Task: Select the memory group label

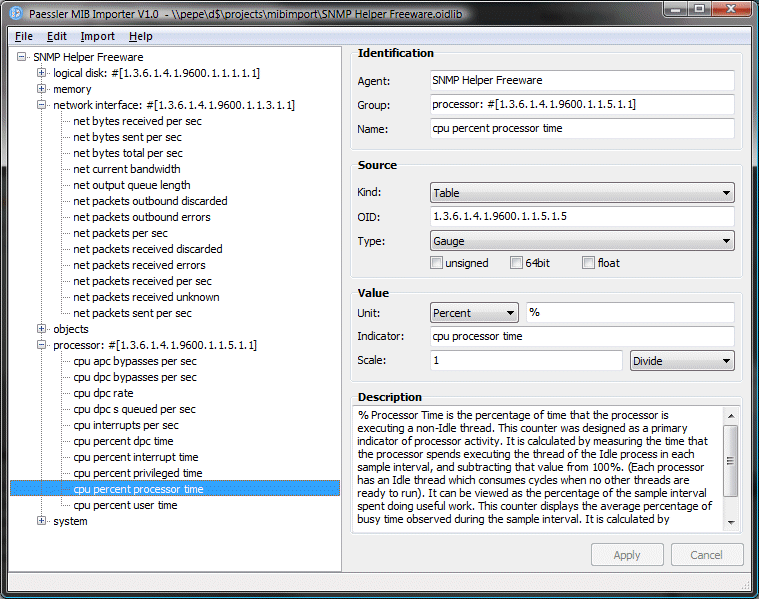Action: pyautogui.click(x=72, y=89)
